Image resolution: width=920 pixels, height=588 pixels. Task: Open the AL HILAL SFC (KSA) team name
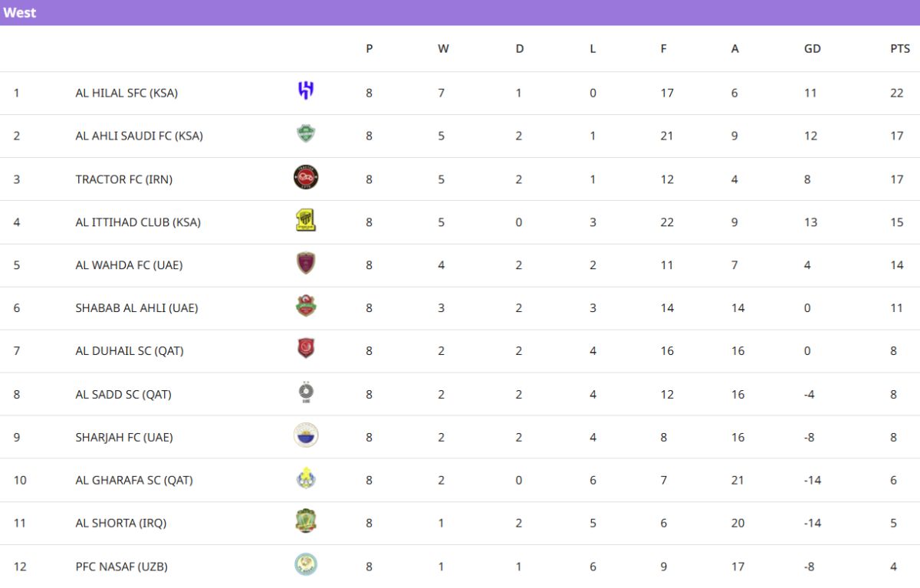click(x=127, y=93)
